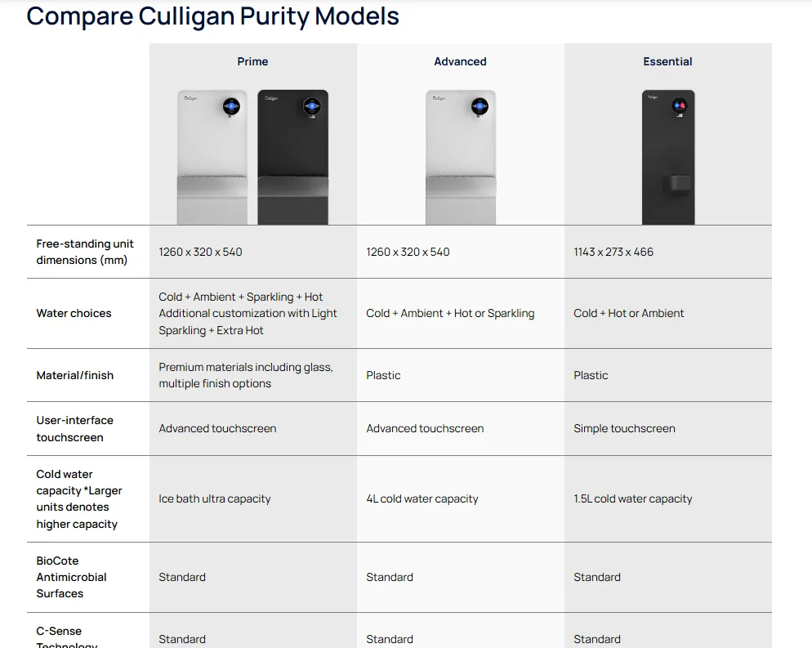The image size is (812, 648).
Task: Click the Compare Culligan Purity Models heading
Action: pos(212,16)
